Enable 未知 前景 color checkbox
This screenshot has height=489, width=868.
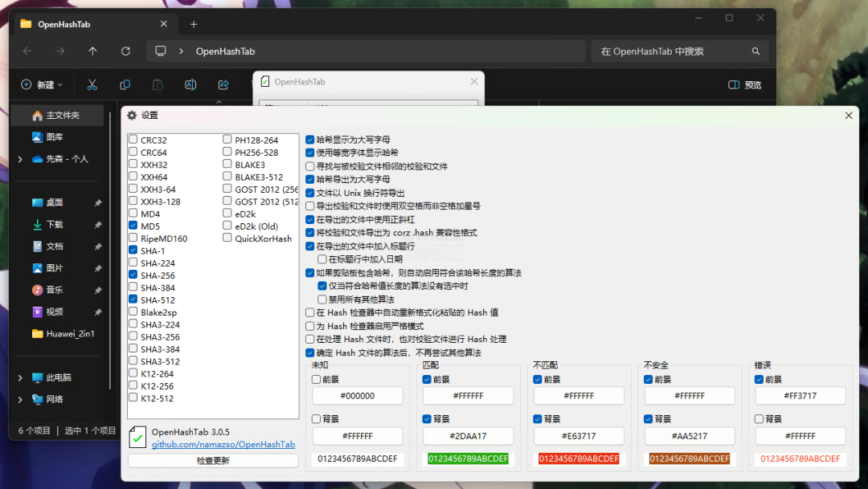[316, 380]
